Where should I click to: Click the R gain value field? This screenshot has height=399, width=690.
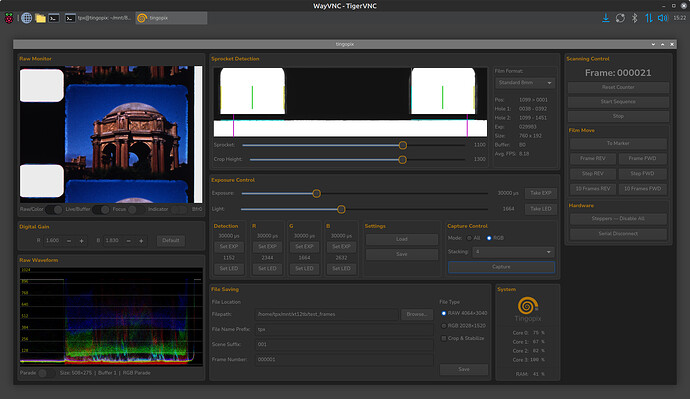tap(52, 241)
